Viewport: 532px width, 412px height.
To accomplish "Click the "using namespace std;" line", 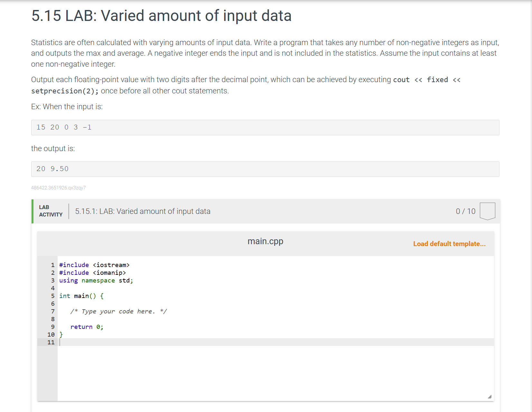I will point(96,280).
